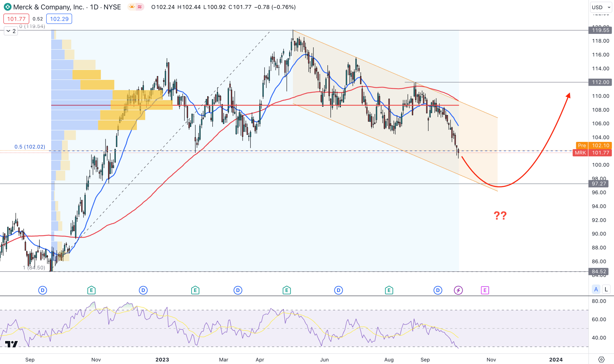
Task: Click the red 101.77 sell button
Action: pos(16,19)
